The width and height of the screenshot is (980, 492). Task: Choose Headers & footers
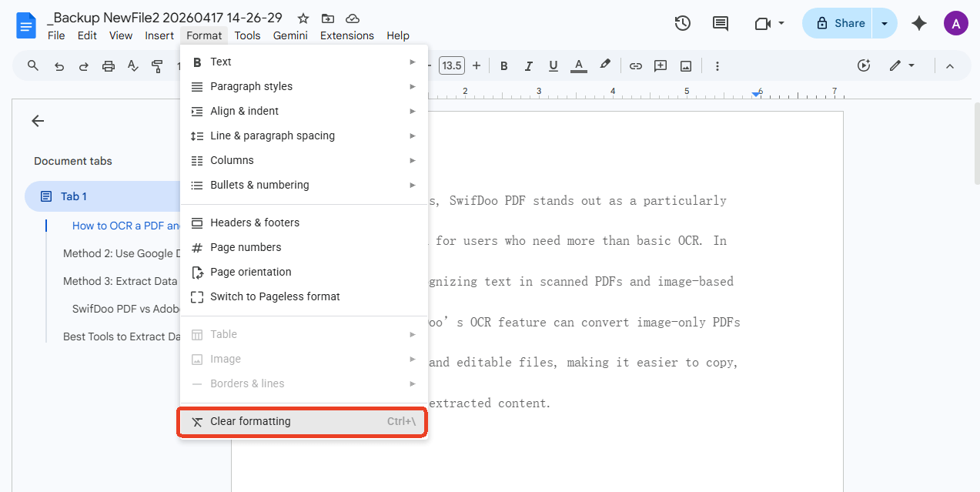coord(303,223)
